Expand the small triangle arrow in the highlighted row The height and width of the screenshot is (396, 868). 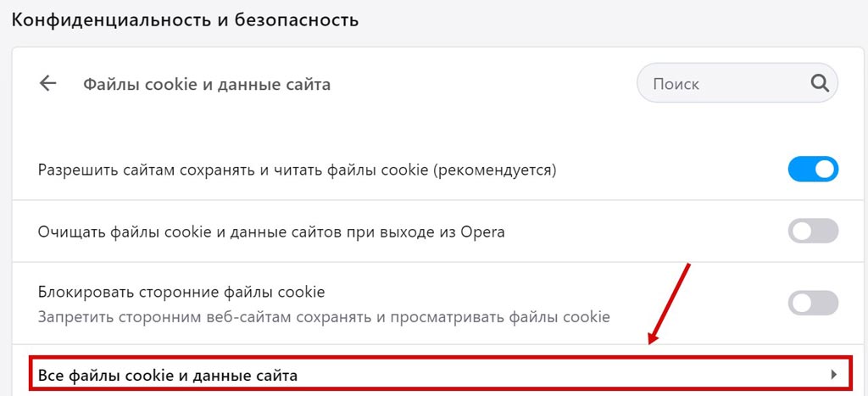834,374
